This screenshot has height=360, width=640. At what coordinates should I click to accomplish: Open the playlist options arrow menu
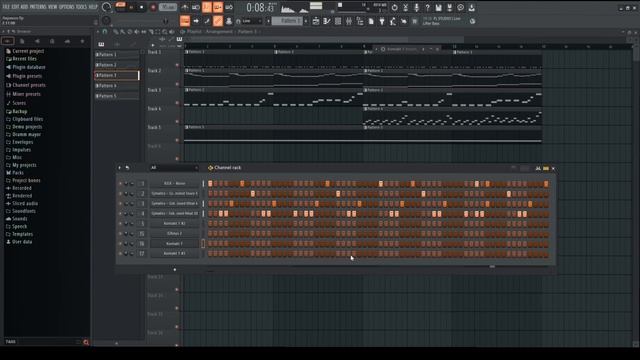point(98,31)
